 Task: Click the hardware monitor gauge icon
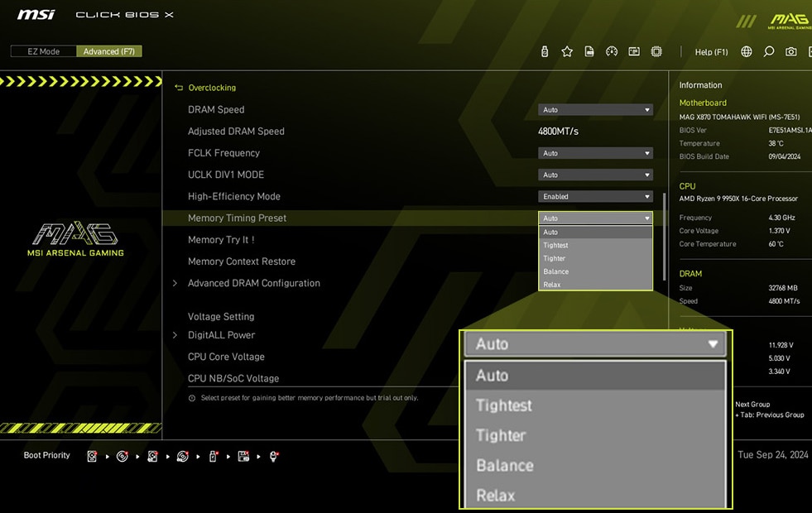click(x=612, y=51)
